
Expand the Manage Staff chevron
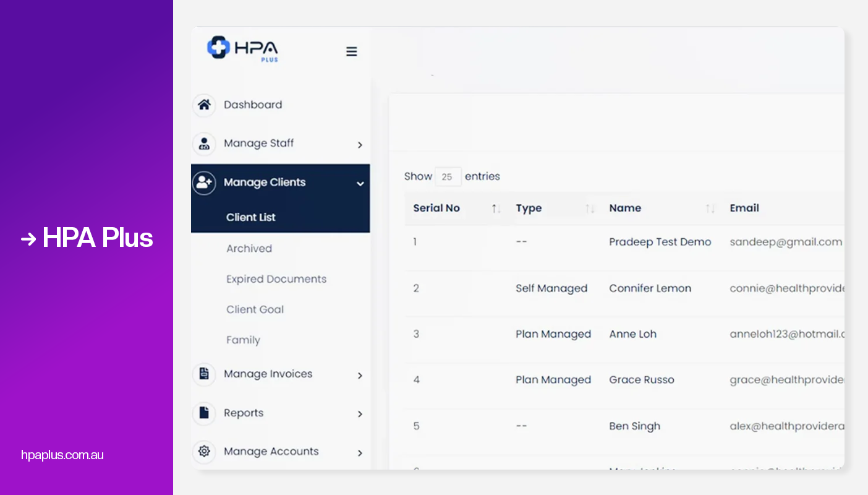[360, 145]
